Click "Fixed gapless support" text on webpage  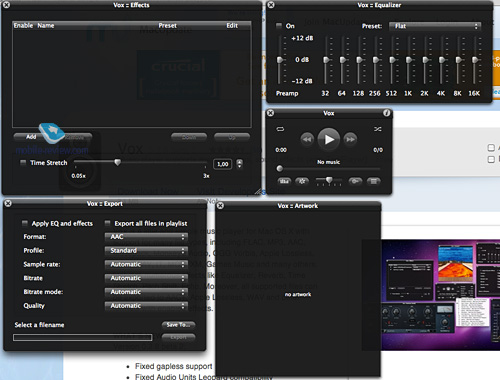pyautogui.click(x=174, y=366)
